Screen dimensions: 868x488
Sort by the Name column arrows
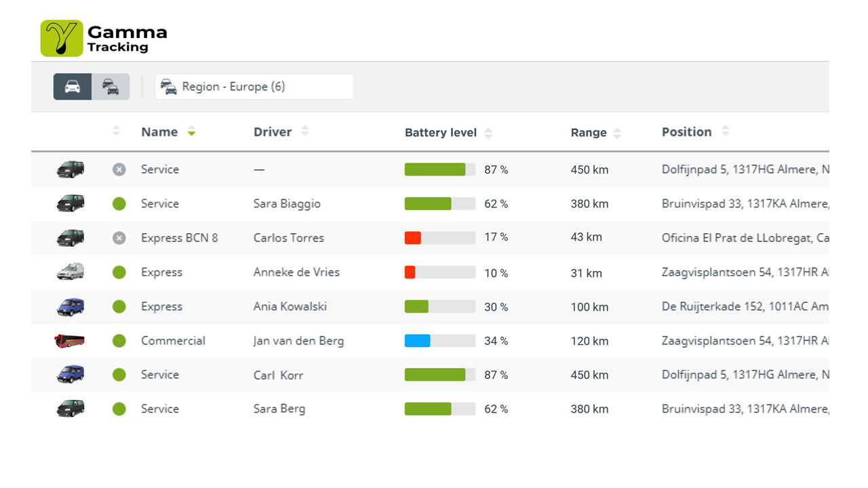point(191,131)
